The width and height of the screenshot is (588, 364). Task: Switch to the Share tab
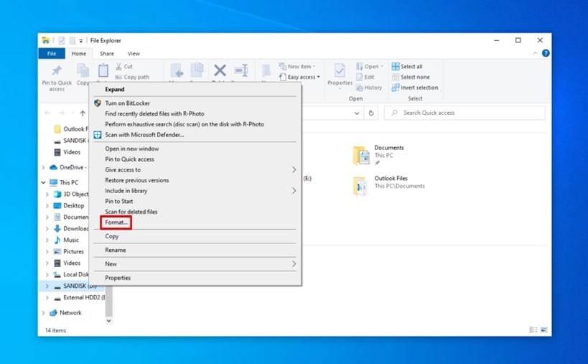click(x=107, y=54)
